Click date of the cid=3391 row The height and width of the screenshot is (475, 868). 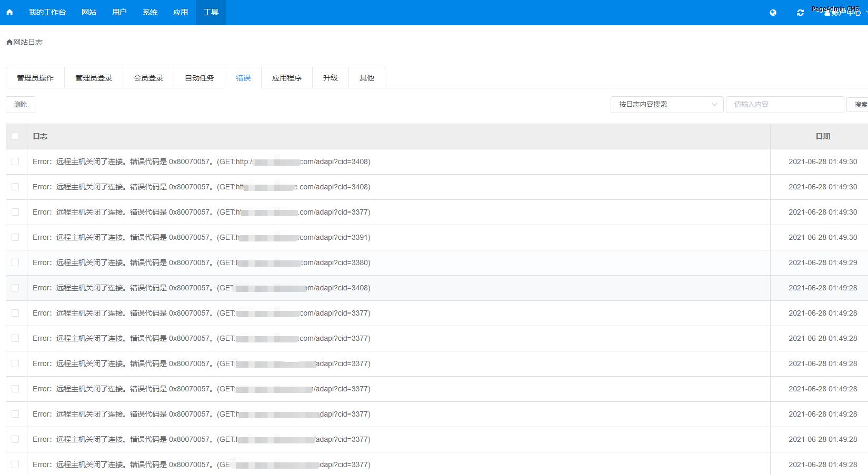(823, 237)
